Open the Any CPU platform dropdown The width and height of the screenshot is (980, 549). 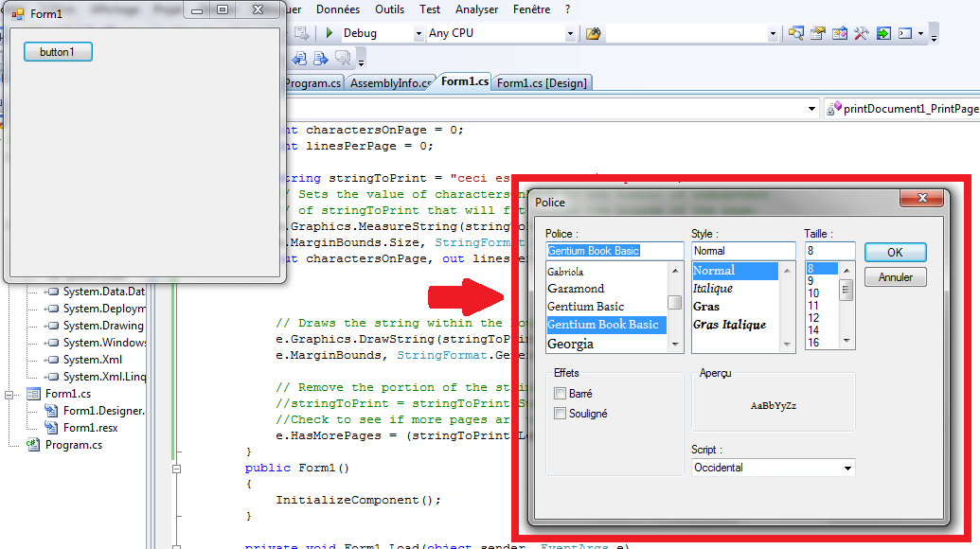(x=570, y=33)
